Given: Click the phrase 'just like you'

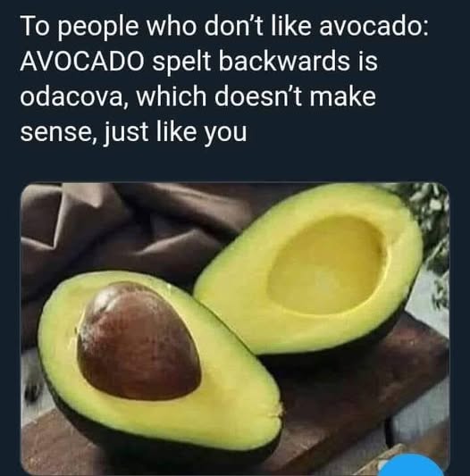Looking at the screenshot, I should tap(175, 133).
